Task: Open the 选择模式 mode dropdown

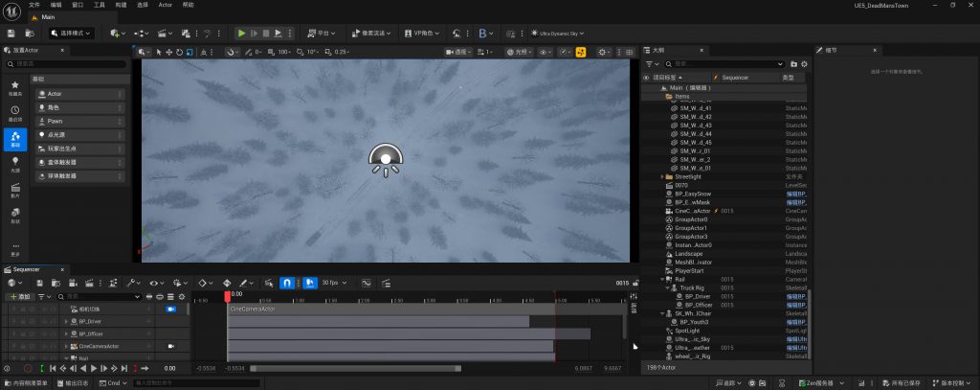Action: click(x=70, y=33)
